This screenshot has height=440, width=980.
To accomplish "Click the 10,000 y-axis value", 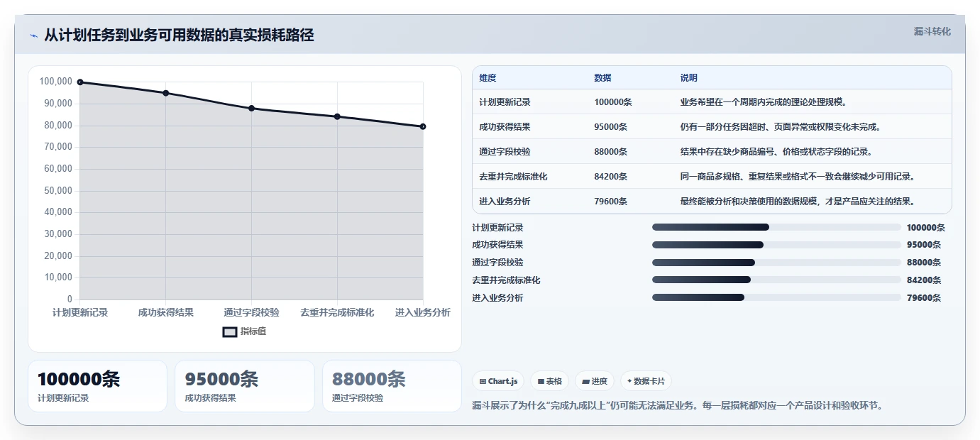I will (58, 277).
